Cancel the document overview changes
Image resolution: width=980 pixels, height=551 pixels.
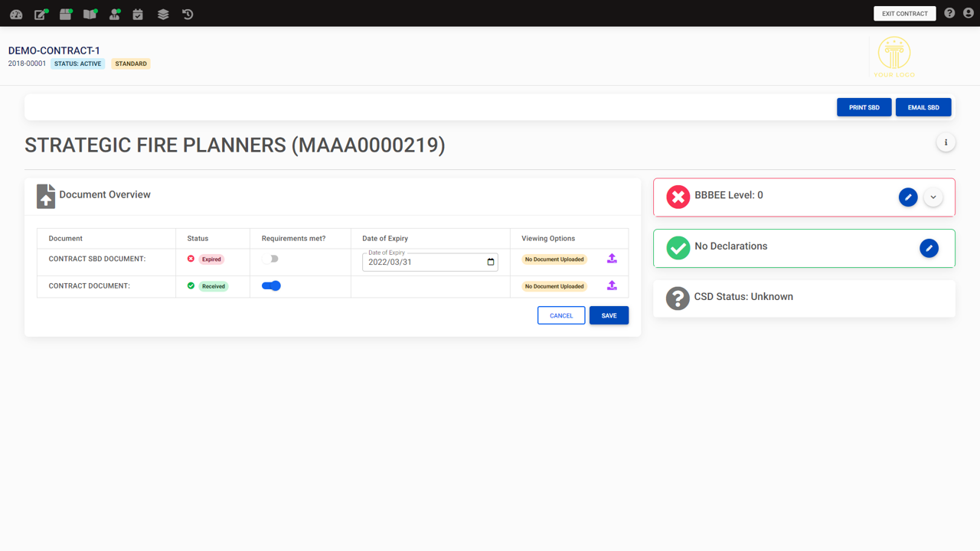(560, 315)
